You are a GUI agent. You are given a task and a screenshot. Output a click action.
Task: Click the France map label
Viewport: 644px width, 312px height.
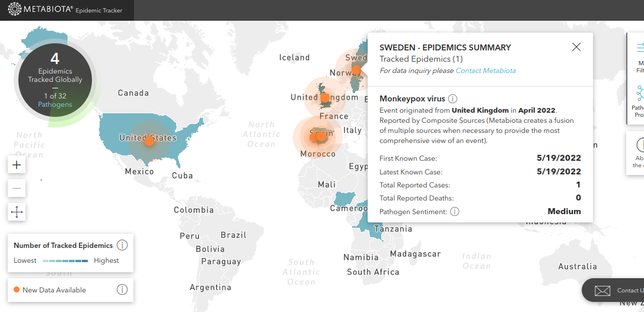point(334,116)
